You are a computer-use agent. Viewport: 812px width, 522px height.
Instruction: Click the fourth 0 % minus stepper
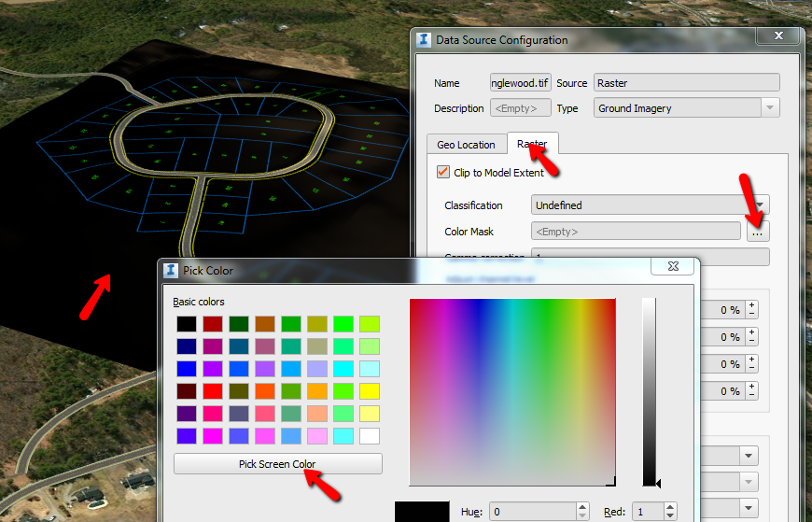click(x=752, y=394)
